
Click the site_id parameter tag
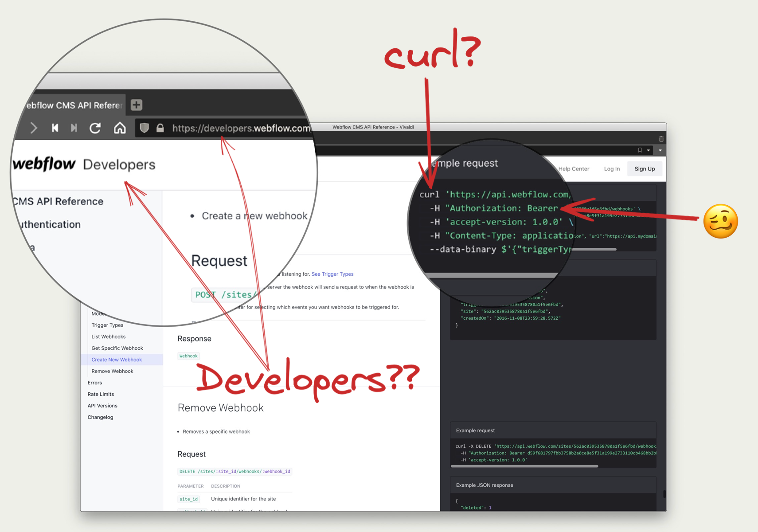[x=189, y=499]
